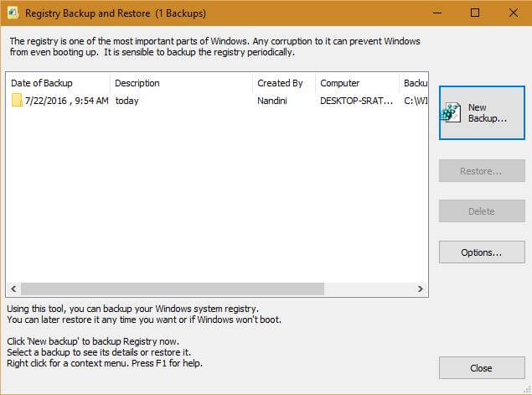Maximize the Registry Backup and Restore window
This screenshot has height=395, width=532.
coord(475,13)
